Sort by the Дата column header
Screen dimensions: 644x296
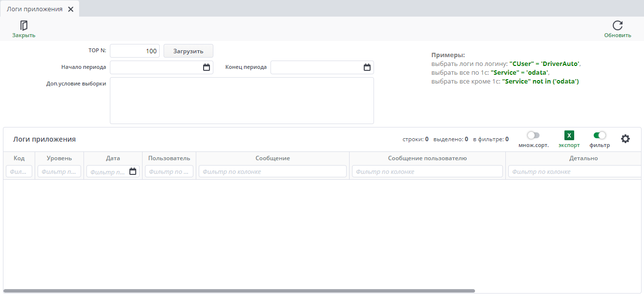tap(113, 158)
